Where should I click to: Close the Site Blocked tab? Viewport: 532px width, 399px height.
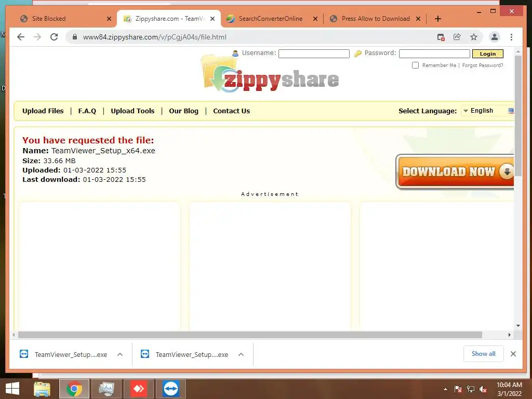[x=109, y=19]
